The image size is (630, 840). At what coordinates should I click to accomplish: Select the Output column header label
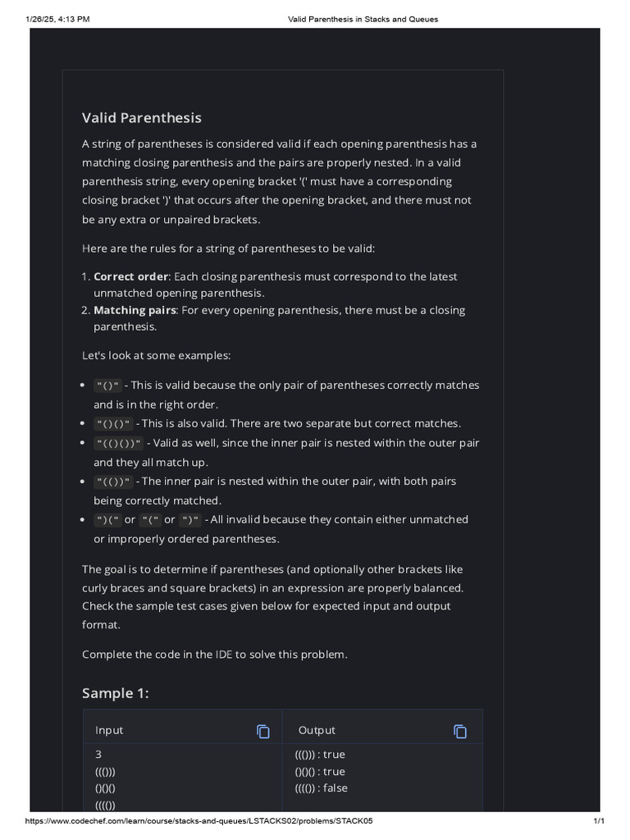pos(317,731)
